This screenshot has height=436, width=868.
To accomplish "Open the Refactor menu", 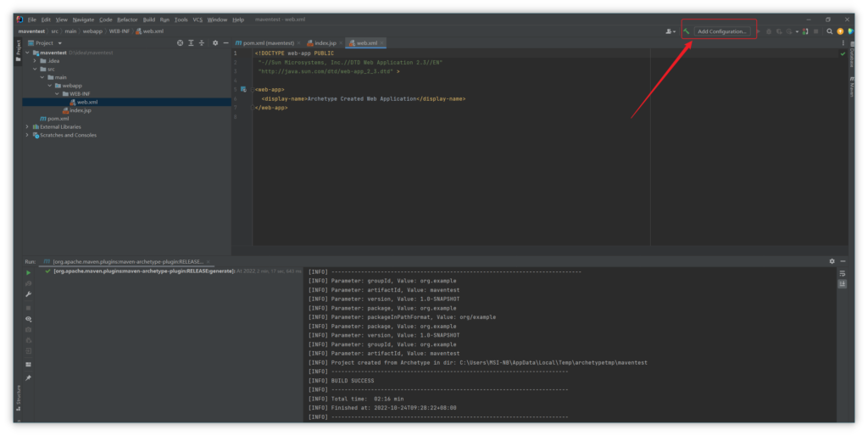I will (127, 20).
